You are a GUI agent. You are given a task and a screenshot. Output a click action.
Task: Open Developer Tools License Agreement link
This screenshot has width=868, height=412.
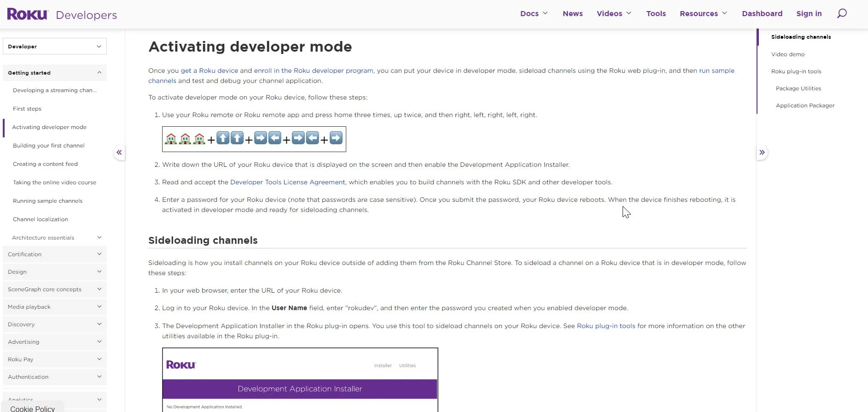(288, 182)
